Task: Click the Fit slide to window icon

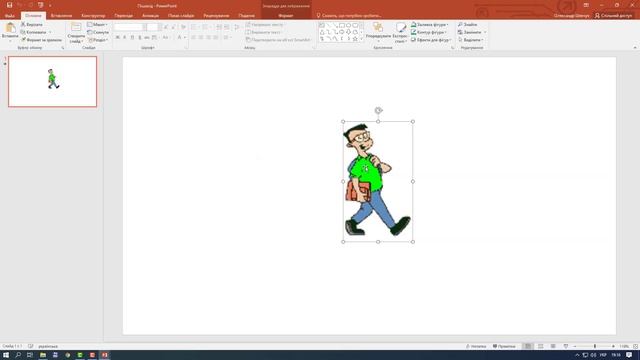Action: click(635, 346)
